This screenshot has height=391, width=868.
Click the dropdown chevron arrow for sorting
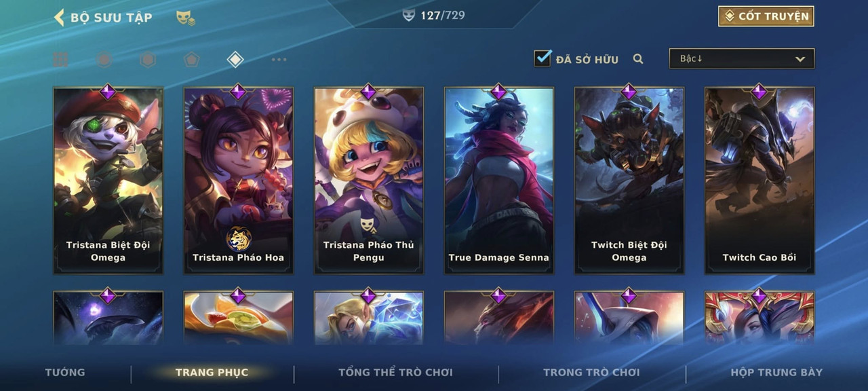click(x=800, y=59)
